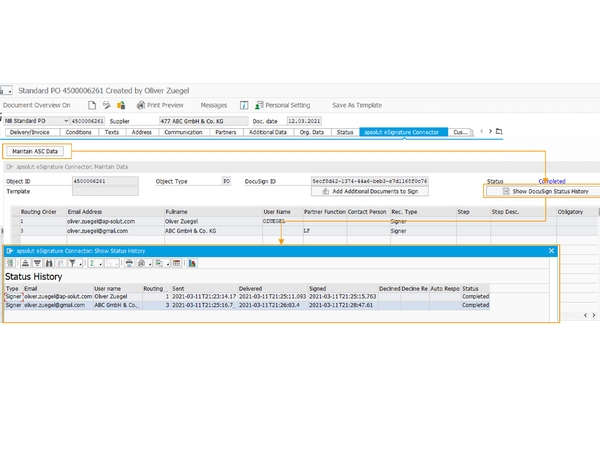Close the Show Status History popup
Viewport: 600px width, 450px height.
coord(550,249)
